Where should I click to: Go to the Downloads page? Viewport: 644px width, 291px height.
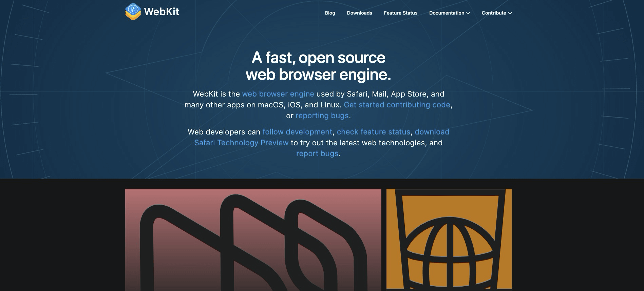pyautogui.click(x=359, y=13)
